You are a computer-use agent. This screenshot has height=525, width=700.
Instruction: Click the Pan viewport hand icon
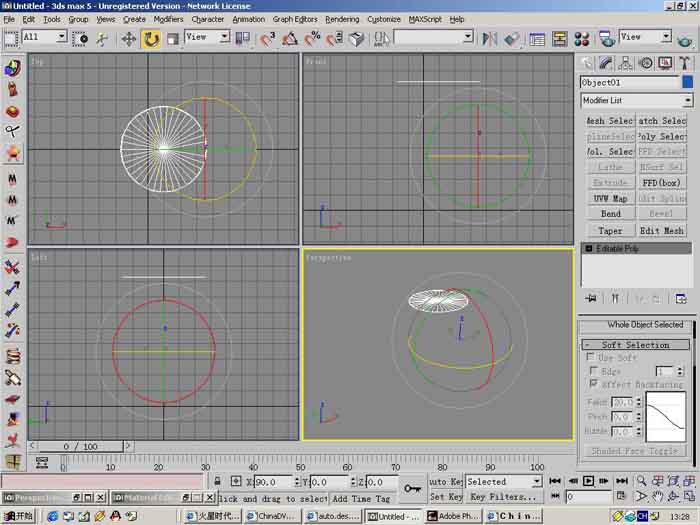pyautogui.click(x=657, y=496)
